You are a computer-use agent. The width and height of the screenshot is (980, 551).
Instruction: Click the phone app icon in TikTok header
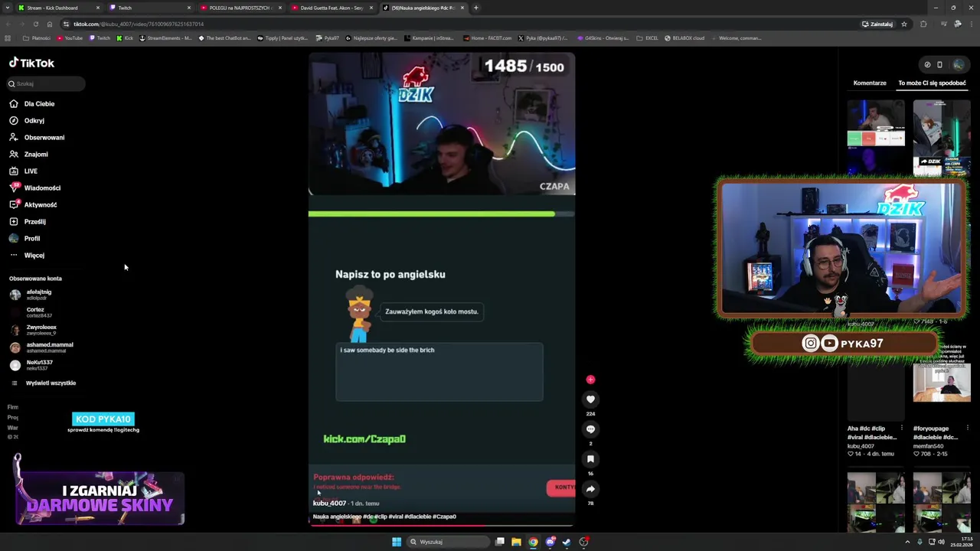pyautogui.click(x=939, y=64)
